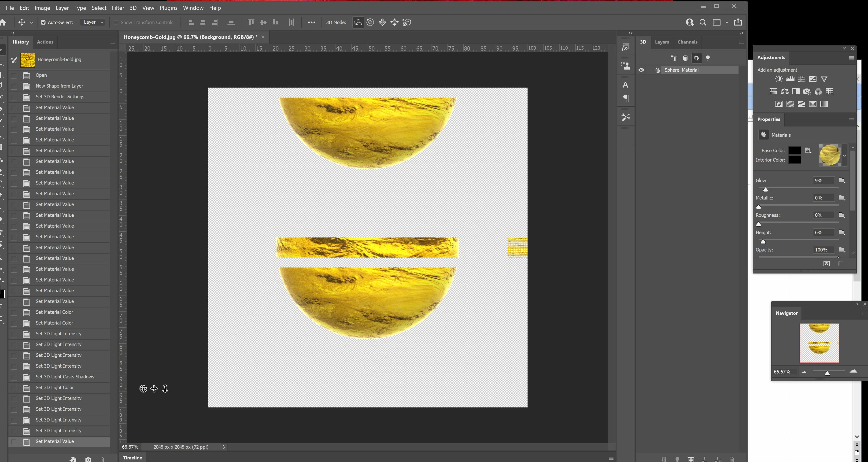Toggle Auto-Select checkbox
Image resolution: width=868 pixels, height=462 pixels.
[x=43, y=22]
